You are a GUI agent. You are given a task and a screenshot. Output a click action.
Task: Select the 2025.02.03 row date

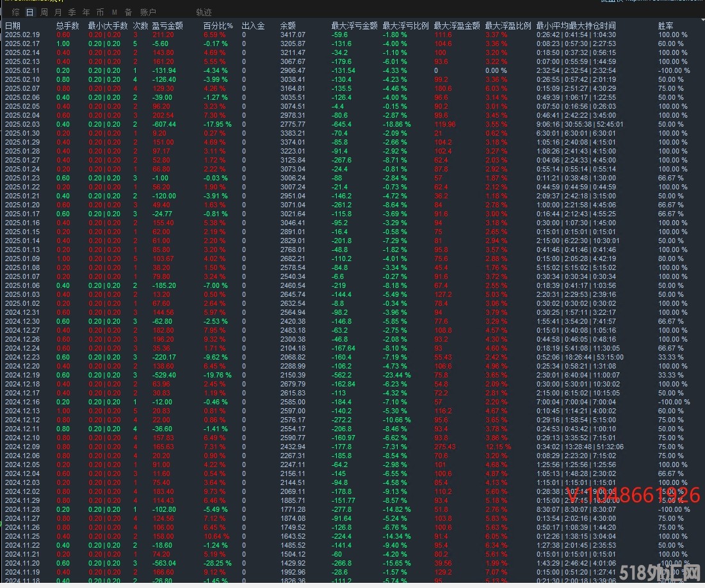coord(22,124)
